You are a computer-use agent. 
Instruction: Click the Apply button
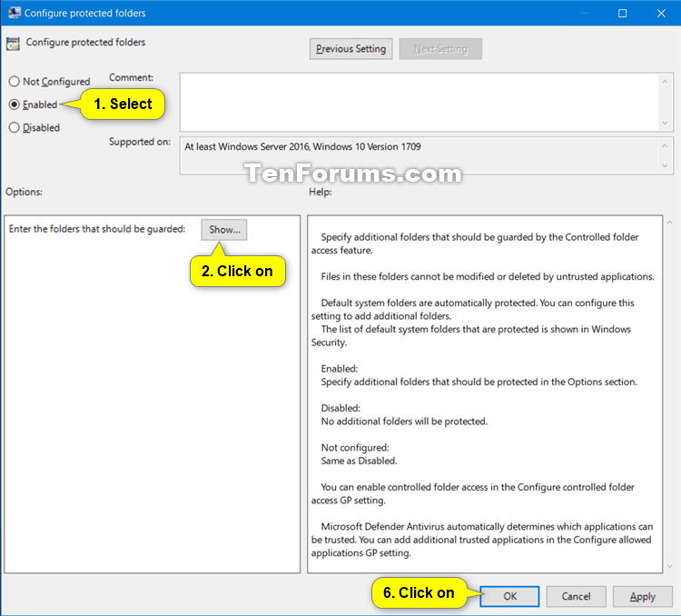tap(643, 596)
